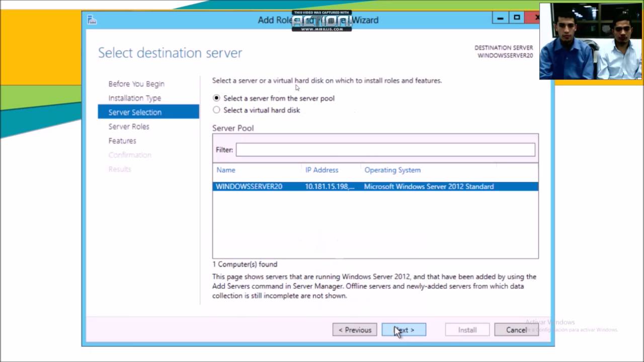Click the Next button
The image size is (644, 362).
click(x=404, y=330)
